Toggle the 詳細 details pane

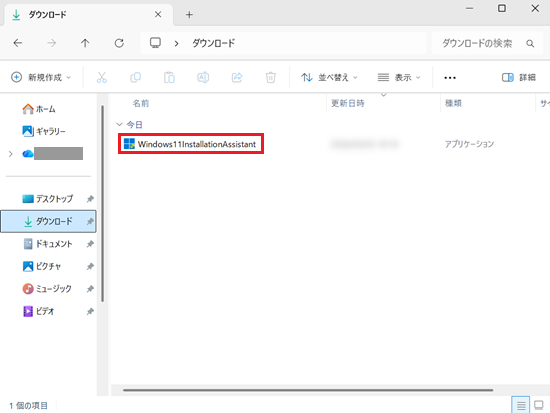(x=519, y=77)
